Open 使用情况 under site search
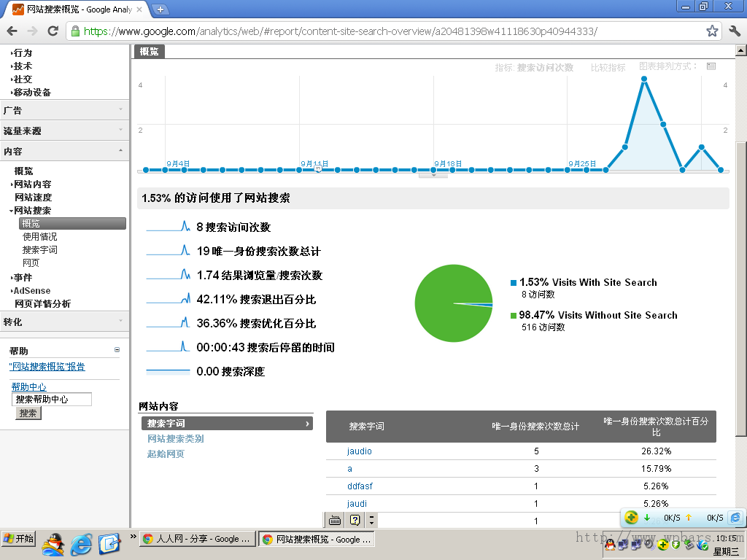The width and height of the screenshot is (747, 560). (x=39, y=237)
